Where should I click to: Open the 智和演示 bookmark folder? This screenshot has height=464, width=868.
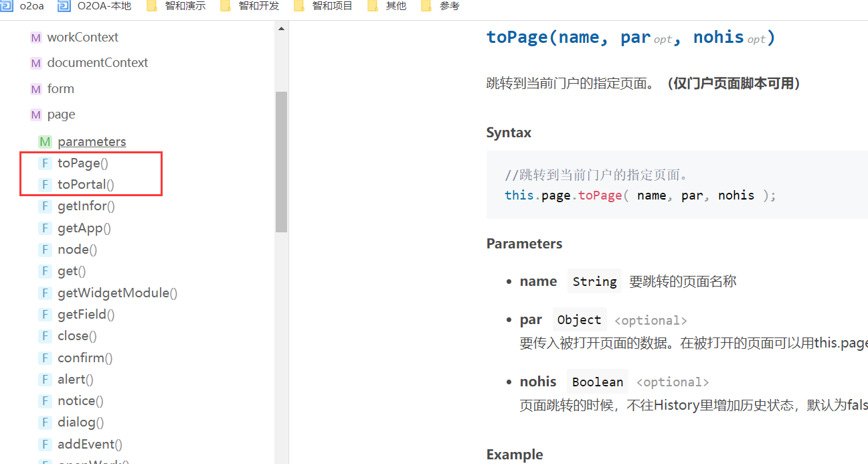[x=175, y=6]
